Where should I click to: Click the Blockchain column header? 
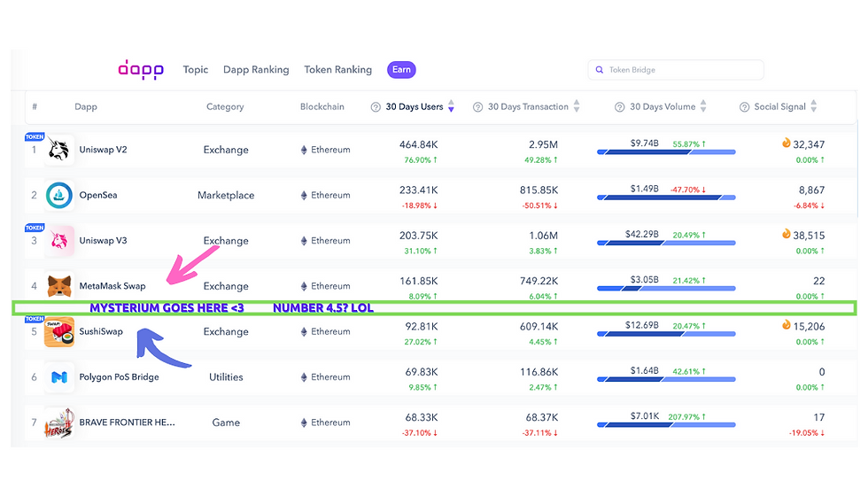pos(322,106)
